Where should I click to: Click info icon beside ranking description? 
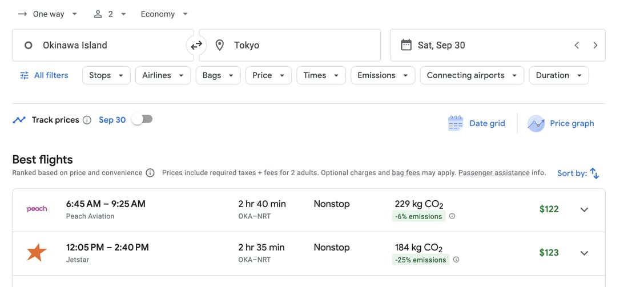[x=150, y=173]
